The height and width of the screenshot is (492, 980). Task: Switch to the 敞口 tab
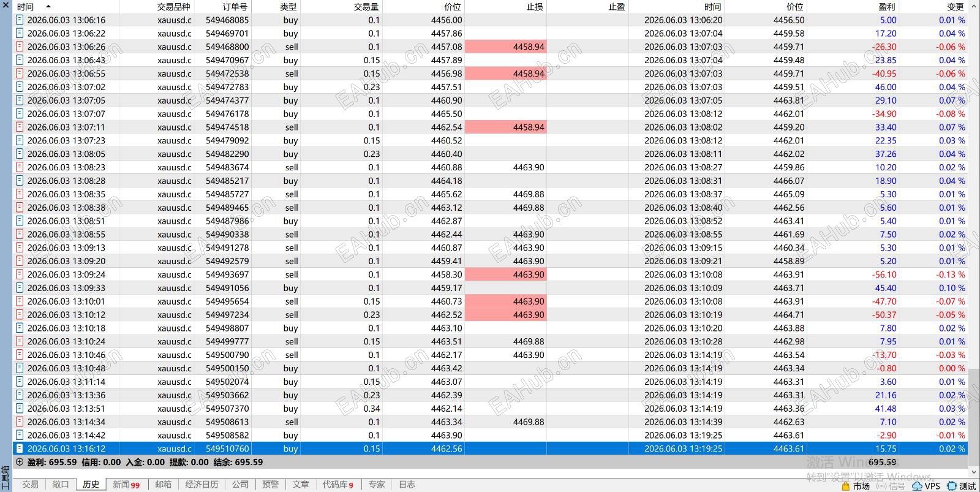60,485
